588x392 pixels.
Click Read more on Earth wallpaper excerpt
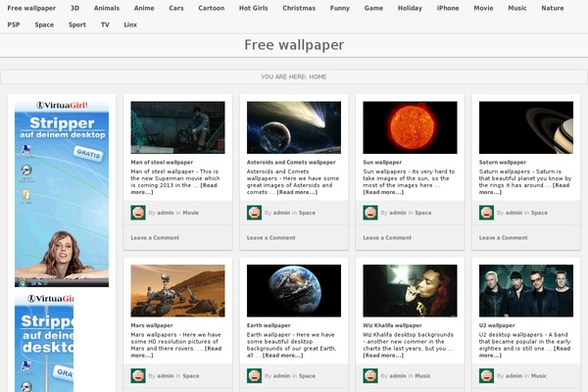283,355
